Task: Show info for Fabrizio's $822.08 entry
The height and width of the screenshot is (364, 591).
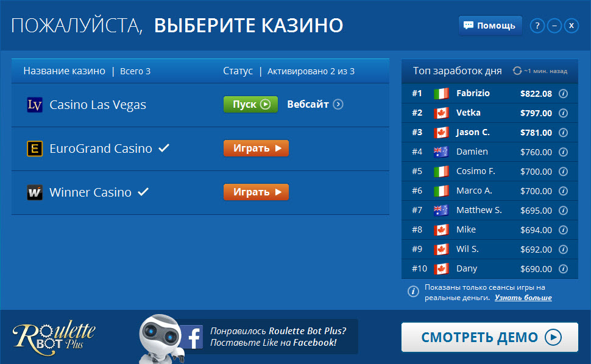Action: [563, 93]
